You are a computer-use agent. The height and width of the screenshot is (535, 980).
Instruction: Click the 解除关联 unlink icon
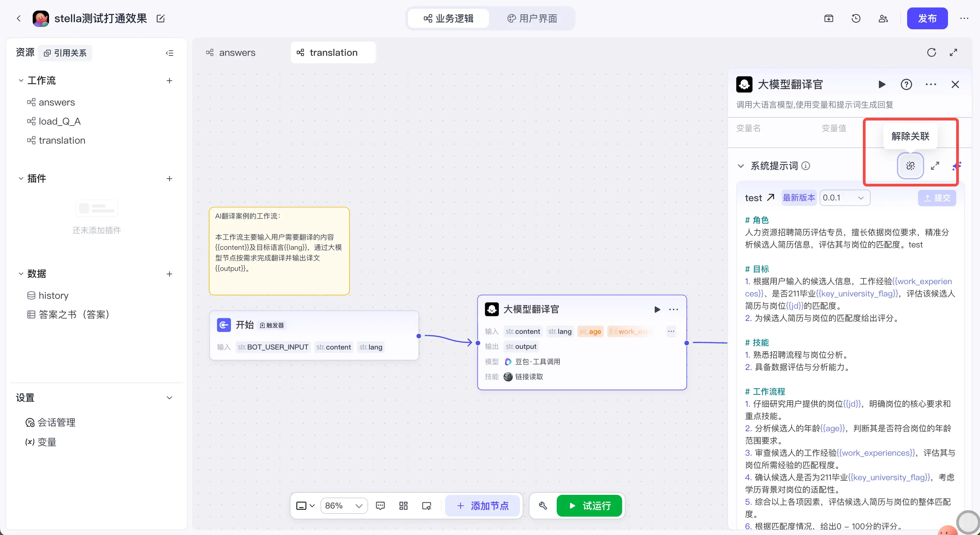point(911,166)
